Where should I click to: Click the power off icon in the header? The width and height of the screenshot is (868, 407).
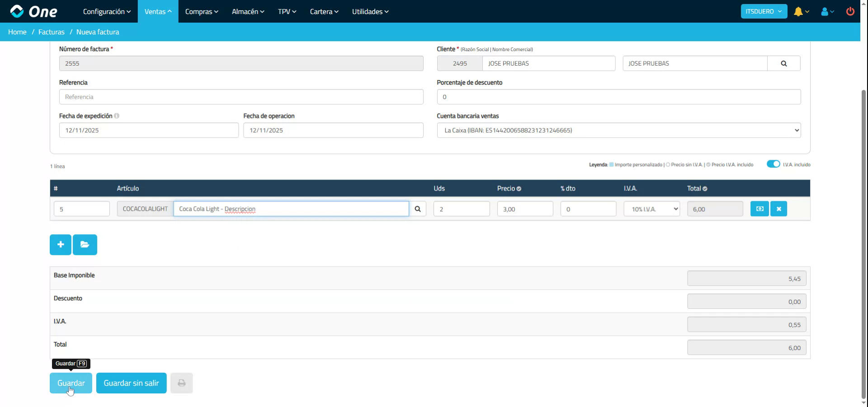click(850, 11)
